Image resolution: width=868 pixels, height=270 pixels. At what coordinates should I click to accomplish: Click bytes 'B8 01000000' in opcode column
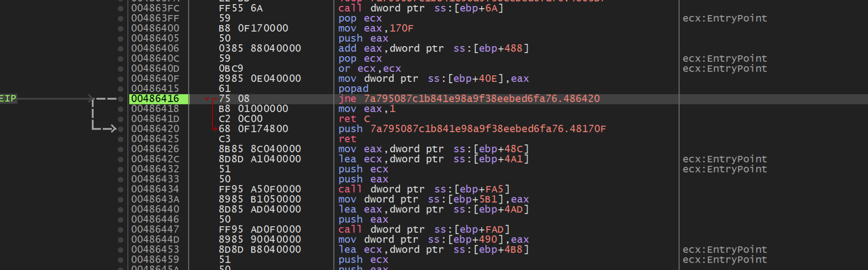(253, 109)
